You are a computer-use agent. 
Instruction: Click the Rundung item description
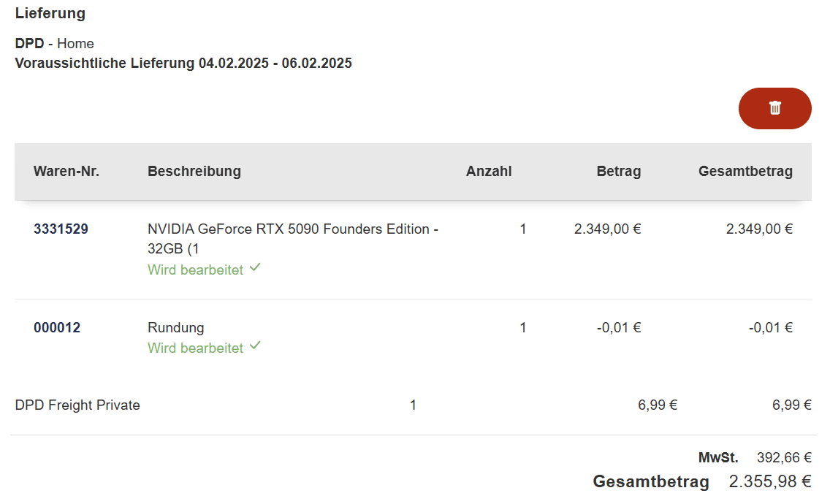tap(176, 328)
